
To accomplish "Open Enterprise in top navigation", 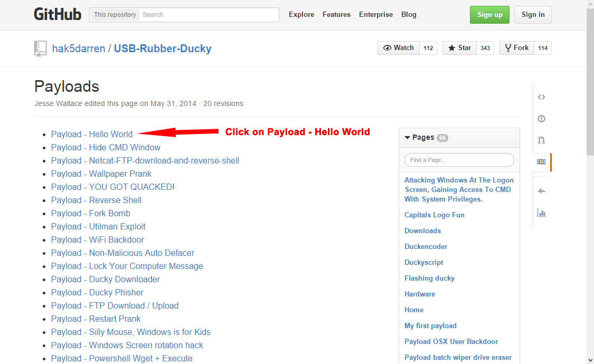I will 376,14.
